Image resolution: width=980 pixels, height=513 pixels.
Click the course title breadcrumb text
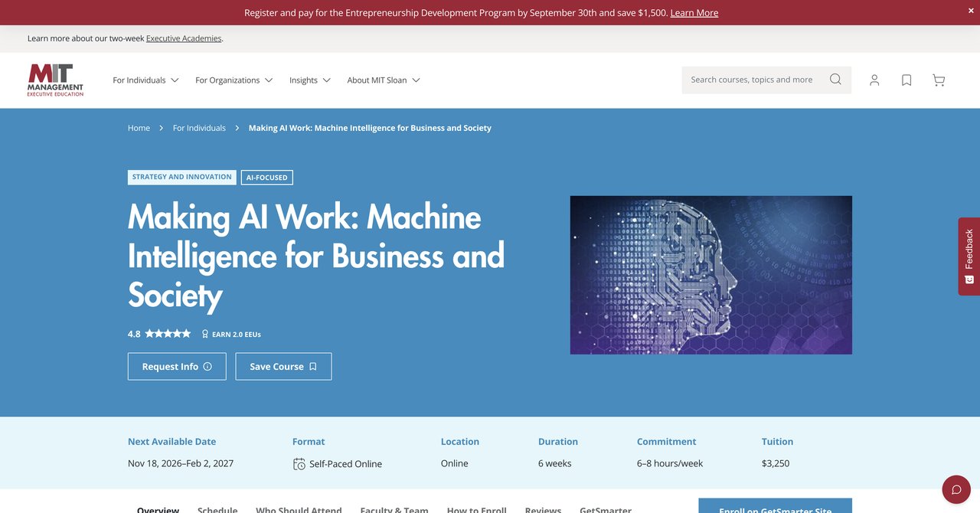(370, 128)
